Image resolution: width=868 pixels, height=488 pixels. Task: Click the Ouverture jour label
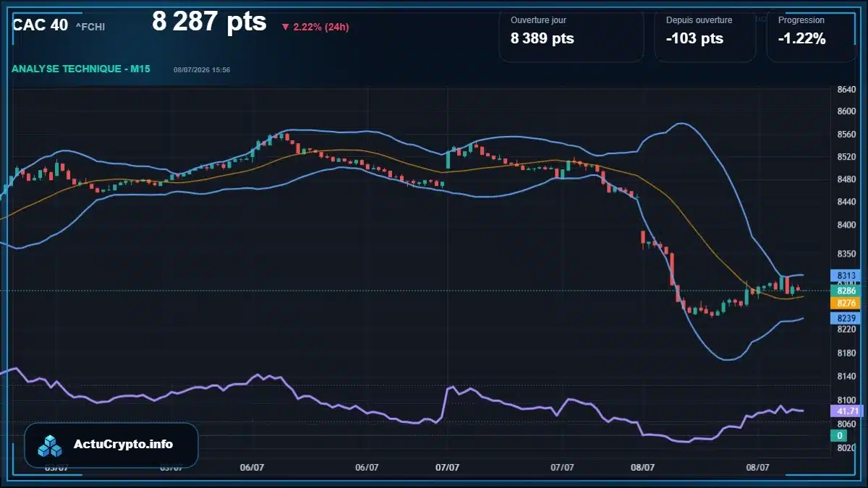(538, 20)
